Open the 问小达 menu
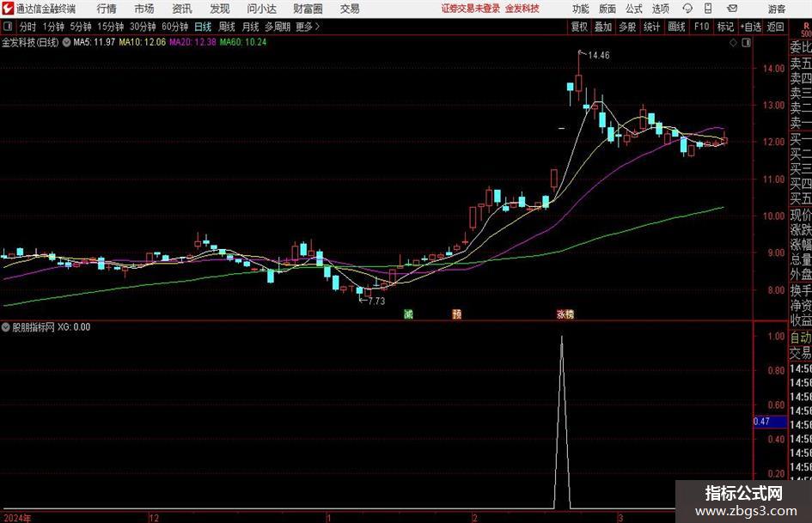Viewport: 812px width, 523px height. (261, 9)
